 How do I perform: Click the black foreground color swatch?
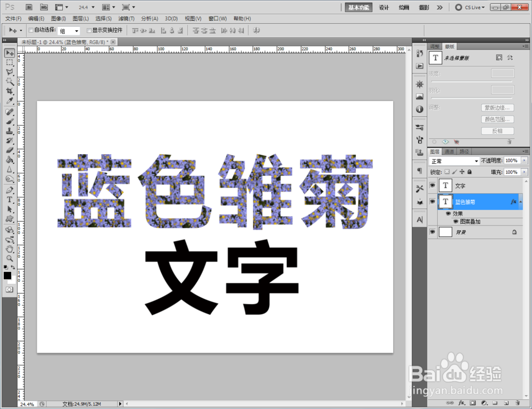click(x=7, y=276)
